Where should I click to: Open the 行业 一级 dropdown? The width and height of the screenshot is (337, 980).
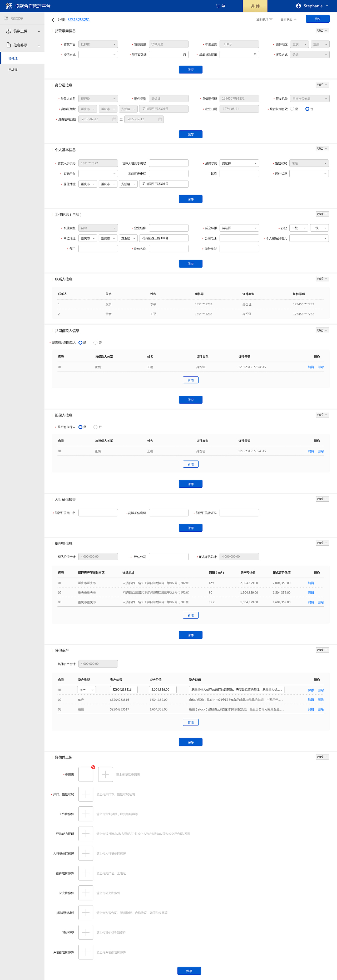click(299, 228)
